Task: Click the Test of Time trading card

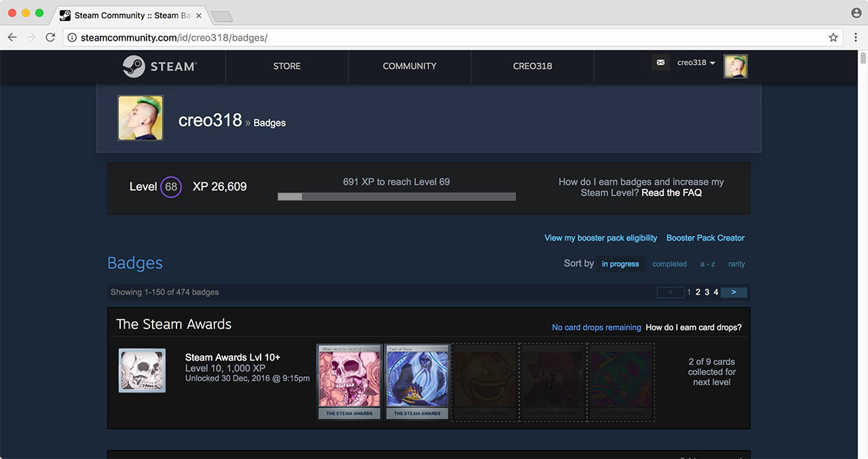Action: click(417, 382)
